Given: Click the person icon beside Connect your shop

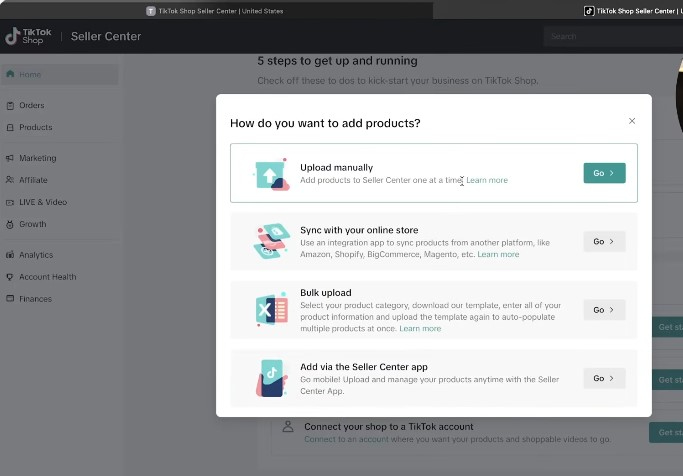Looking at the screenshot, I should coord(287,426).
